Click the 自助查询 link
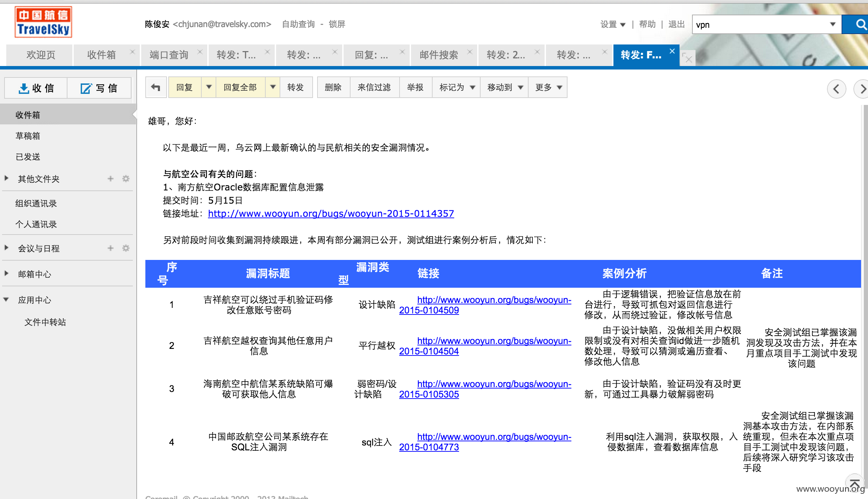The image size is (868, 499). pyautogui.click(x=298, y=24)
